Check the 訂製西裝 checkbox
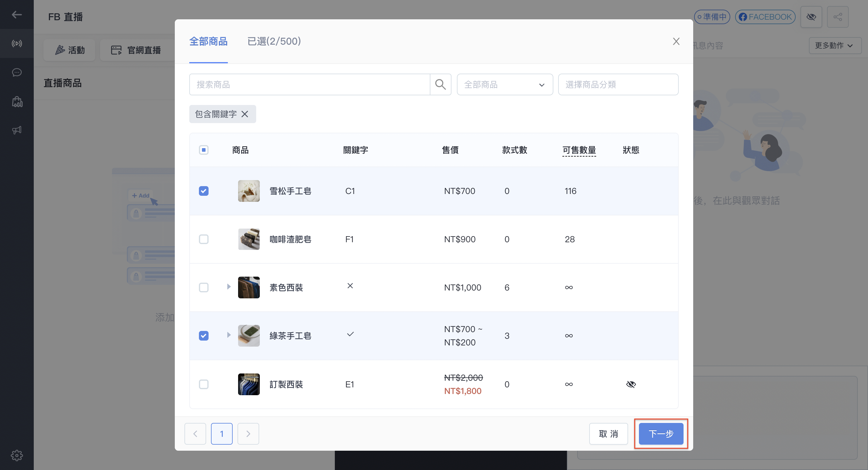 (x=203, y=384)
